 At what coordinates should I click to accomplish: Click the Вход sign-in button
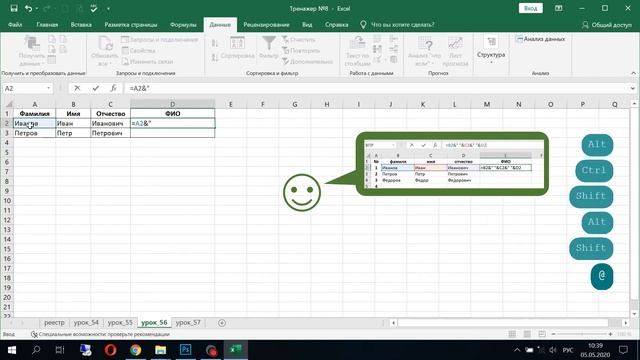(x=531, y=8)
